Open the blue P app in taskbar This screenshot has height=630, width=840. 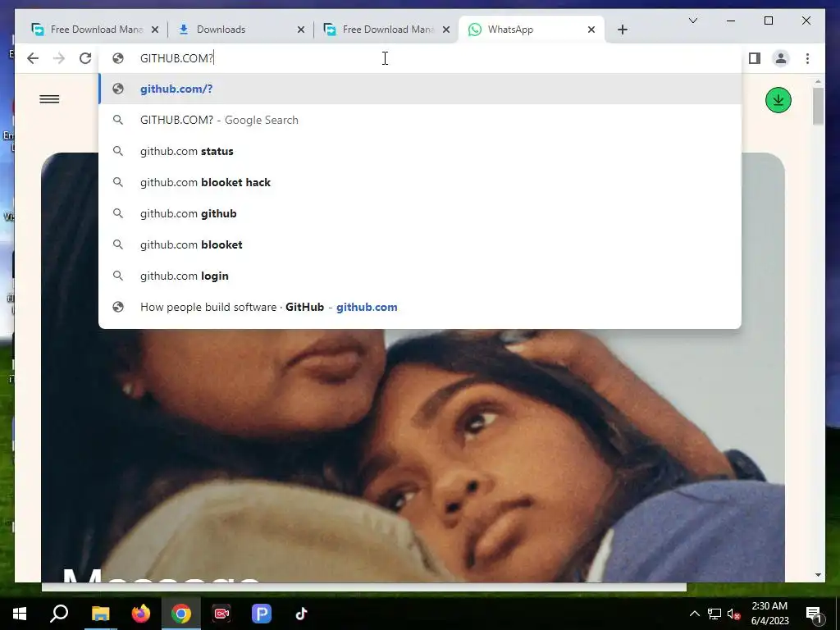click(262, 614)
